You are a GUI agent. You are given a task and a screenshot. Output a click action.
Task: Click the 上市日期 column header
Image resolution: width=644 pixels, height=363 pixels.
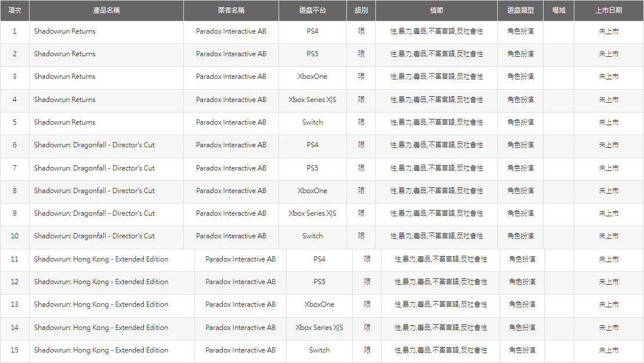tap(609, 10)
